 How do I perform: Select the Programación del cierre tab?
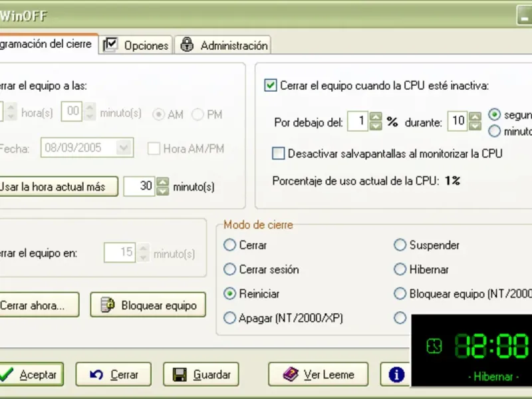pyautogui.click(x=49, y=44)
